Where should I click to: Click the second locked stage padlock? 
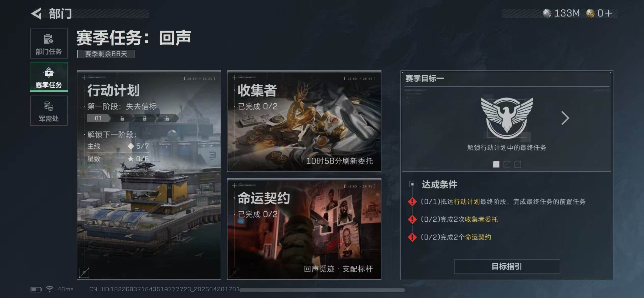[x=144, y=118]
